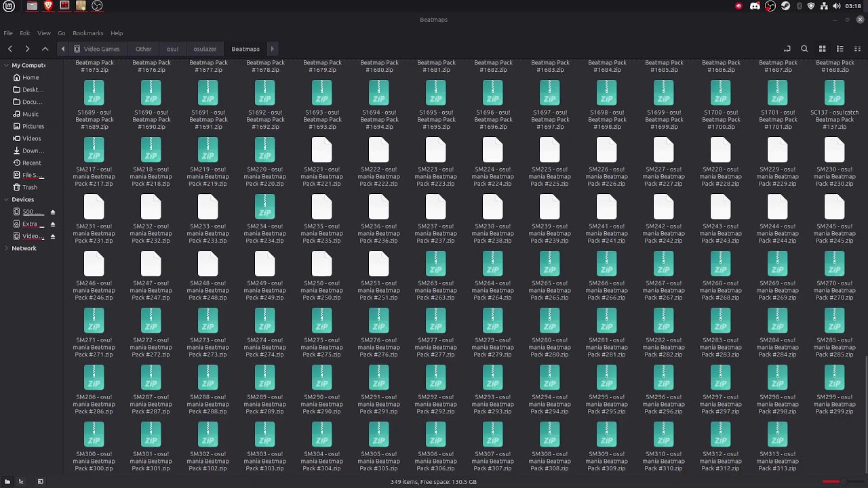Open the Linux Mint start menu
868x488 pixels.
tap(9, 6)
